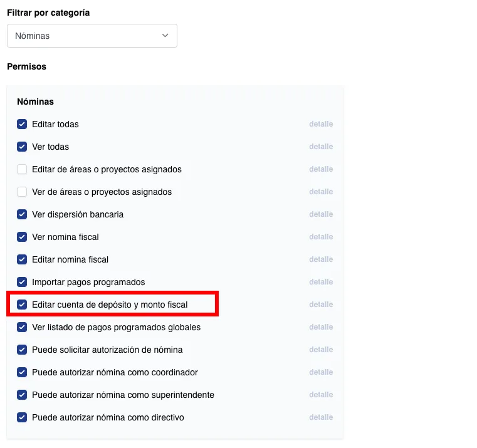The width and height of the screenshot is (477, 448).
Task: Open "detalle" for autorizar nómina como directivo
Action: (321, 417)
